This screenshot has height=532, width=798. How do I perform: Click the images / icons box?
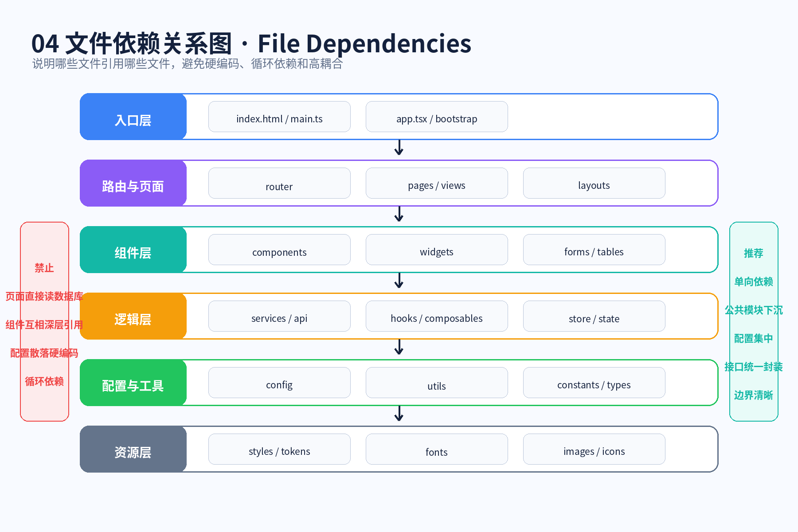coord(594,449)
